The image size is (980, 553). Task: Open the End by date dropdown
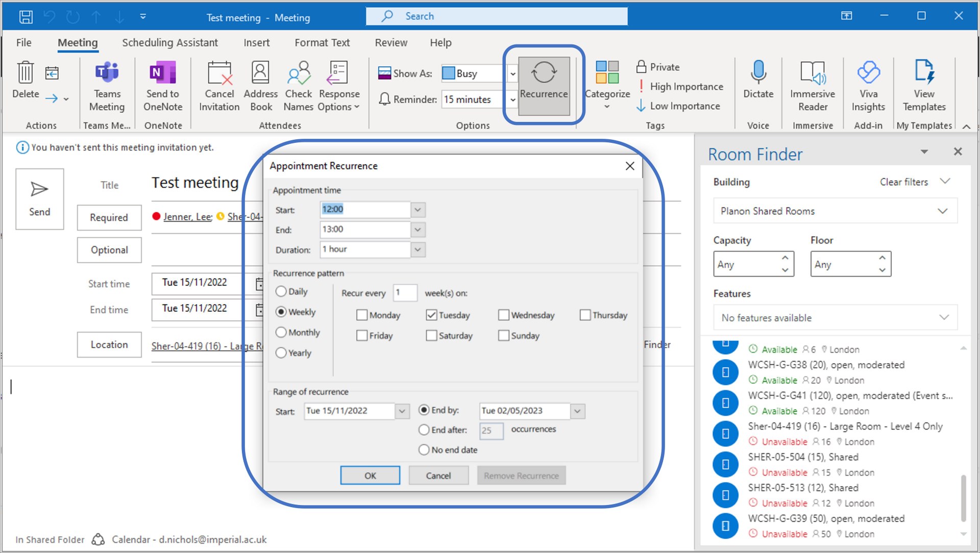point(577,411)
